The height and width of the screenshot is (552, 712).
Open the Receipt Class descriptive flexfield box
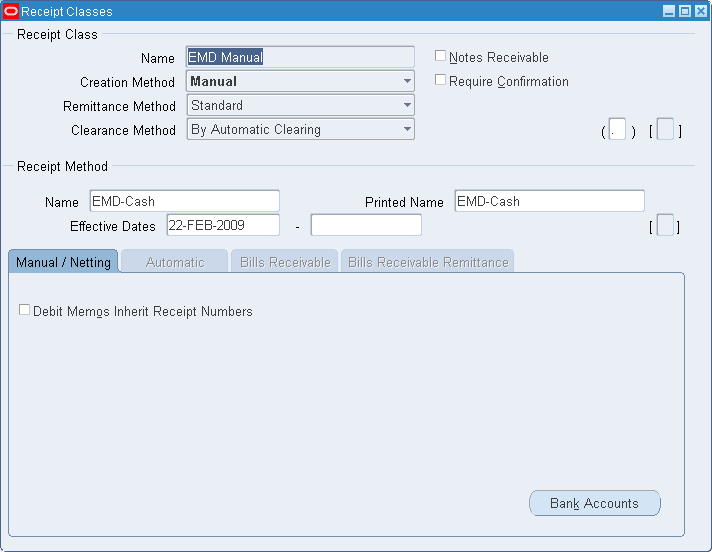tap(665, 129)
